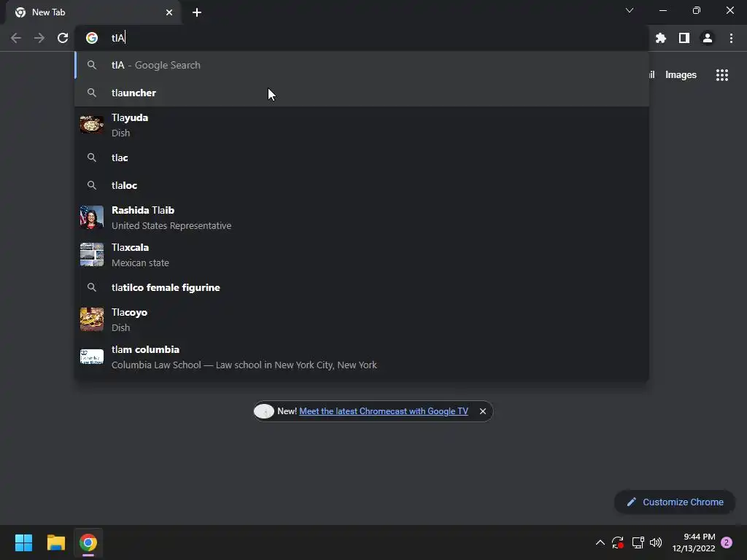Screen dimensions: 747x560
Task: Open the Extensions puzzle icon
Action: pyautogui.click(x=661, y=38)
